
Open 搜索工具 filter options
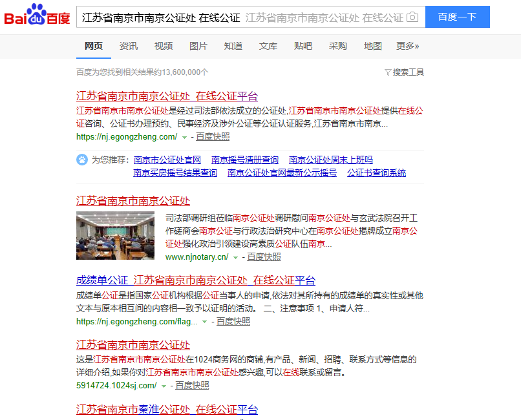point(409,72)
